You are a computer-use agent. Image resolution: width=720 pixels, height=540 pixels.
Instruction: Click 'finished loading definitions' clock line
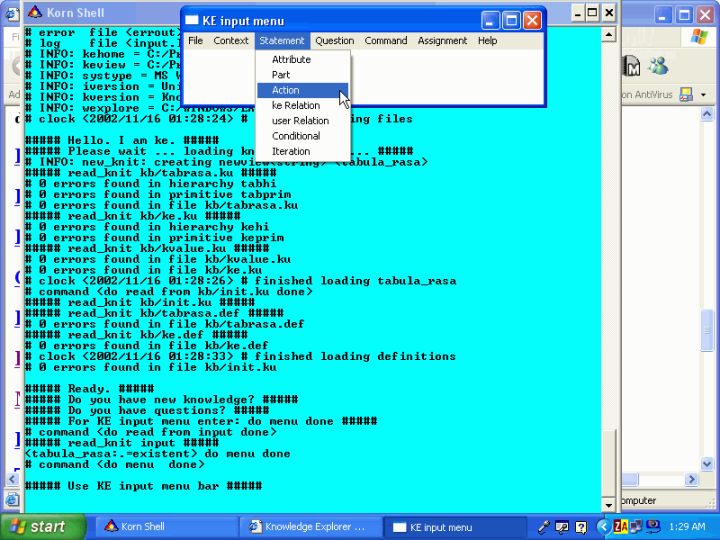pyautogui.click(x=240, y=356)
